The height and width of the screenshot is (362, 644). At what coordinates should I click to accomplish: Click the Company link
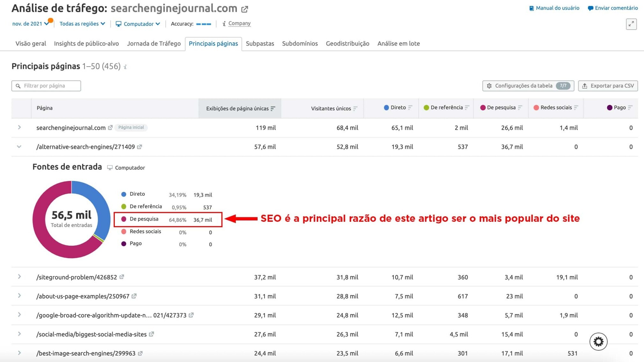[239, 24]
